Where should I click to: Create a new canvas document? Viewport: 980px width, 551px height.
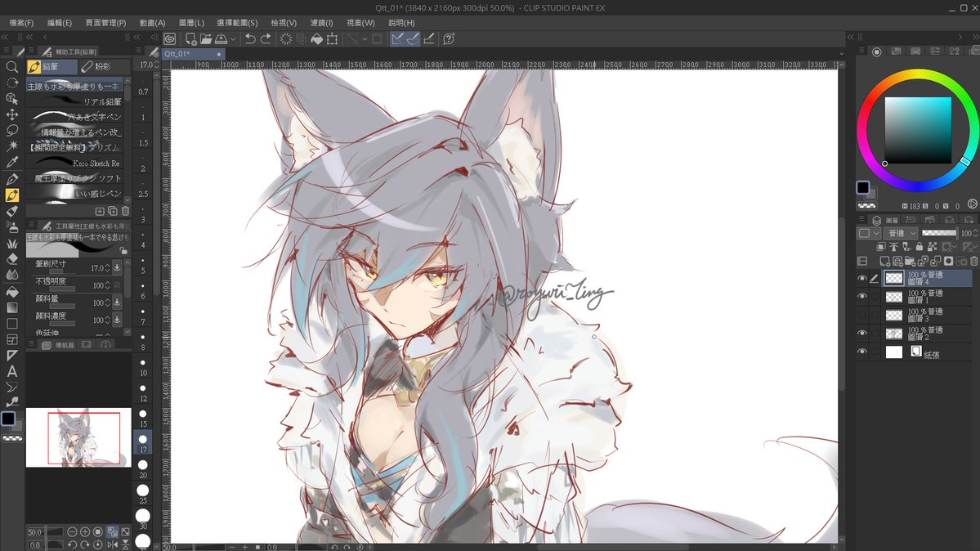click(190, 38)
